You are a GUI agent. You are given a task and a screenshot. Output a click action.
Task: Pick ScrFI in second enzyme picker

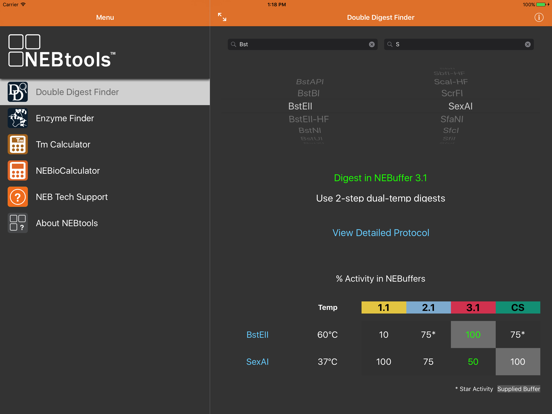coord(452,93)
